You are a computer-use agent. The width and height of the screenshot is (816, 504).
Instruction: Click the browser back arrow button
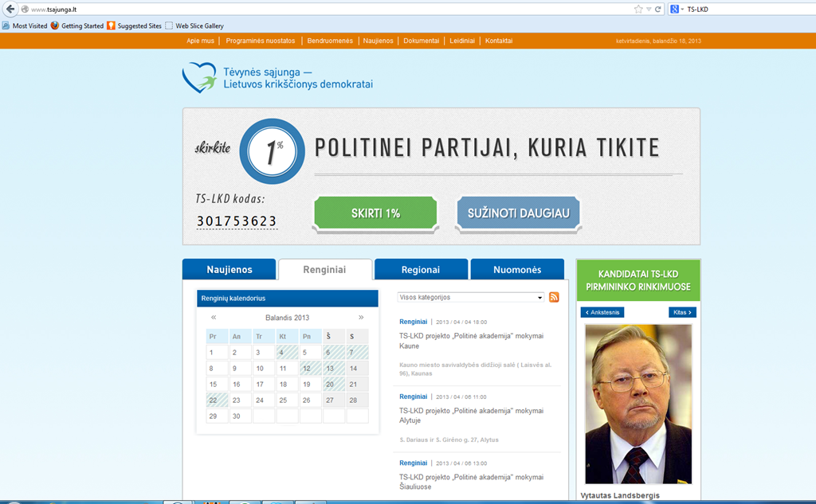[x=10, y=9]
